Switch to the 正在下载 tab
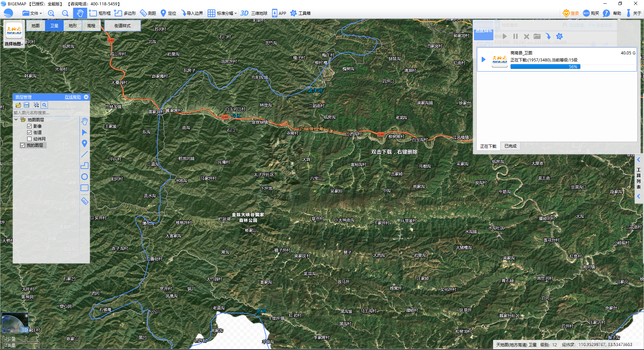This screenshot has height=350, width=644. 488,146
